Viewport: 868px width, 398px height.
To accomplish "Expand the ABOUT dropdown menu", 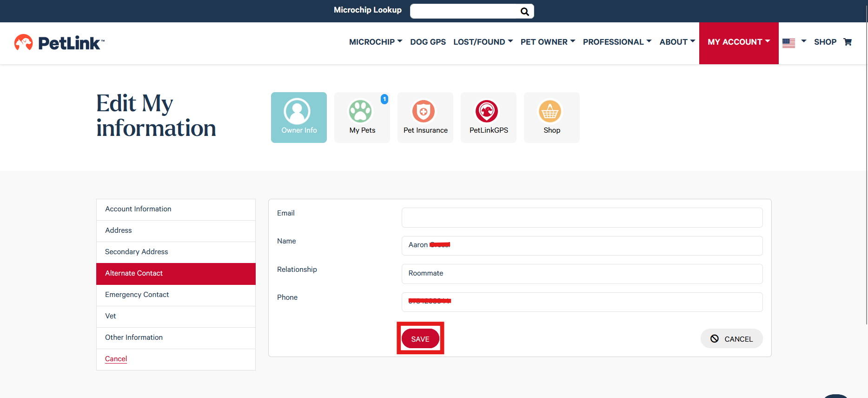I will (677, 42).
